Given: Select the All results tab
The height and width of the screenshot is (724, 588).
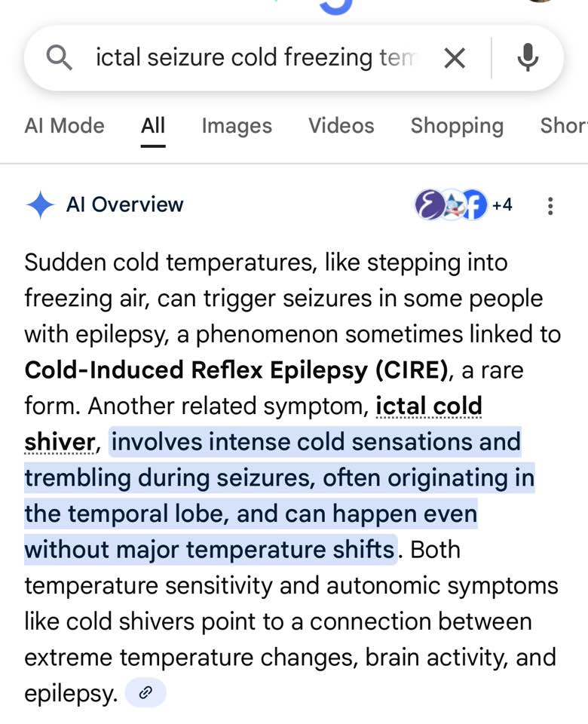Looking at the screenshot, I should (153, 126).
